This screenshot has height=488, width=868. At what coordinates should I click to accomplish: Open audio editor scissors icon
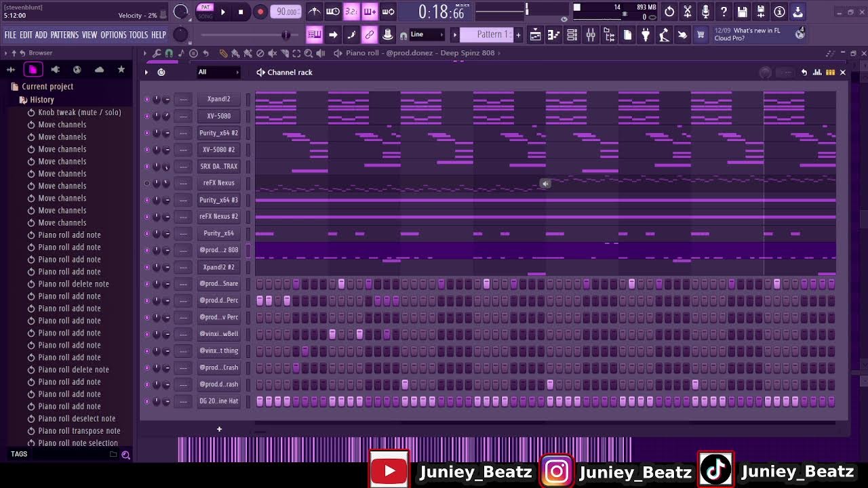point(688,12)
